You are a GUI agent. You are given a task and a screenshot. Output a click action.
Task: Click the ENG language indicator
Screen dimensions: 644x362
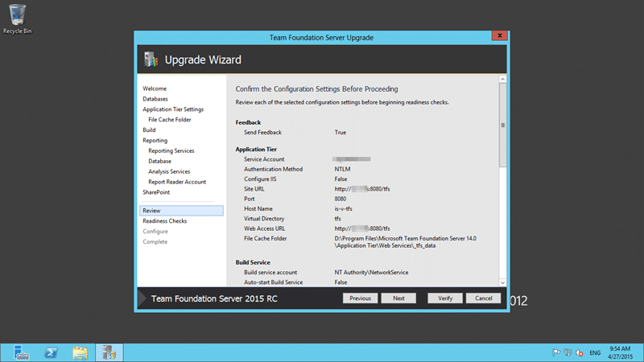point(595,352)
